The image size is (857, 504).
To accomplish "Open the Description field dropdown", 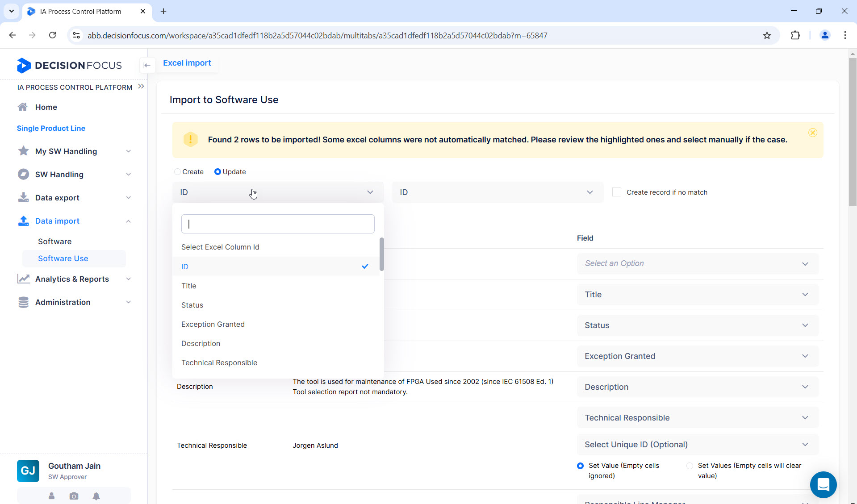I will tap(698, 387).
